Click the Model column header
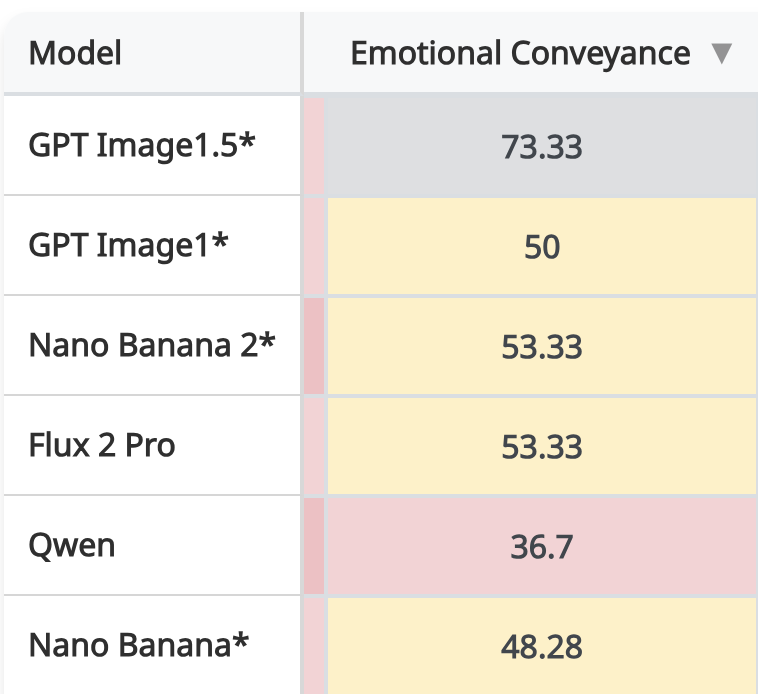 (152, 52)
